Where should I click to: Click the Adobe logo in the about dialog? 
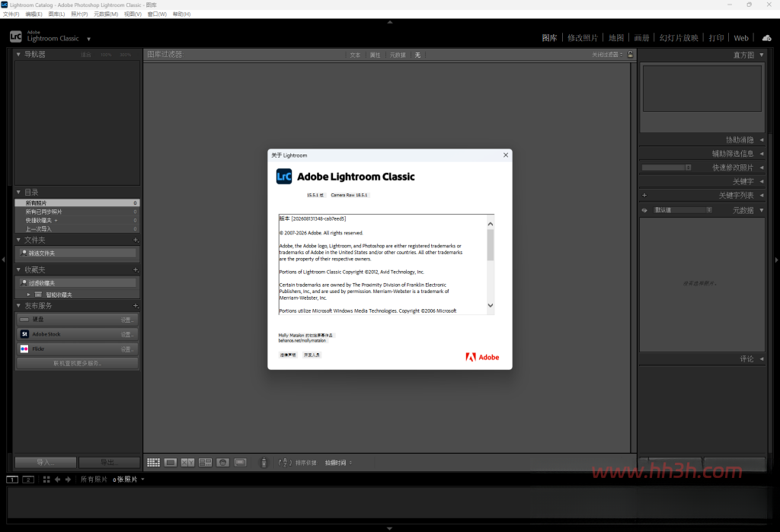(x=482, y=357)
